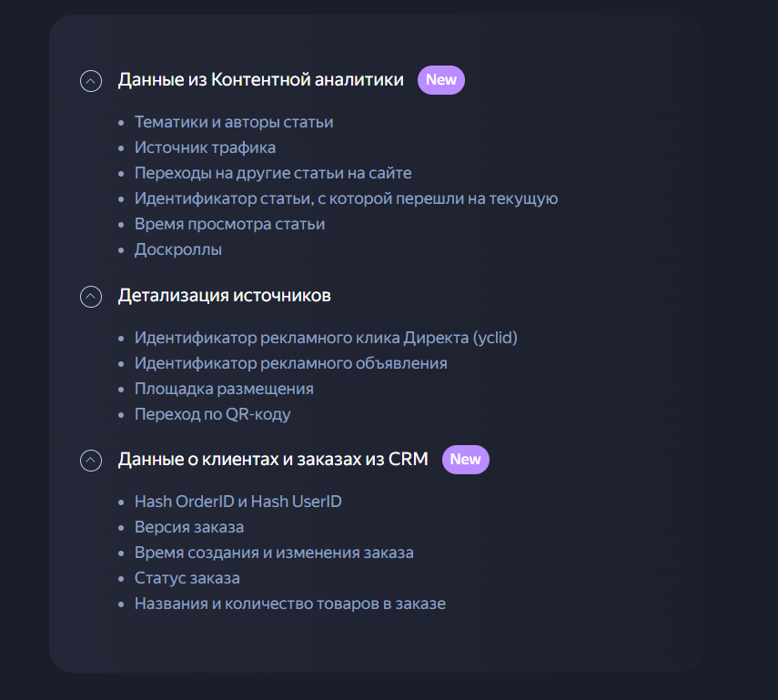Click the collapse arrow icon near the CRM heading
Viewport: 778px width, 700px height.
[90, 461]
